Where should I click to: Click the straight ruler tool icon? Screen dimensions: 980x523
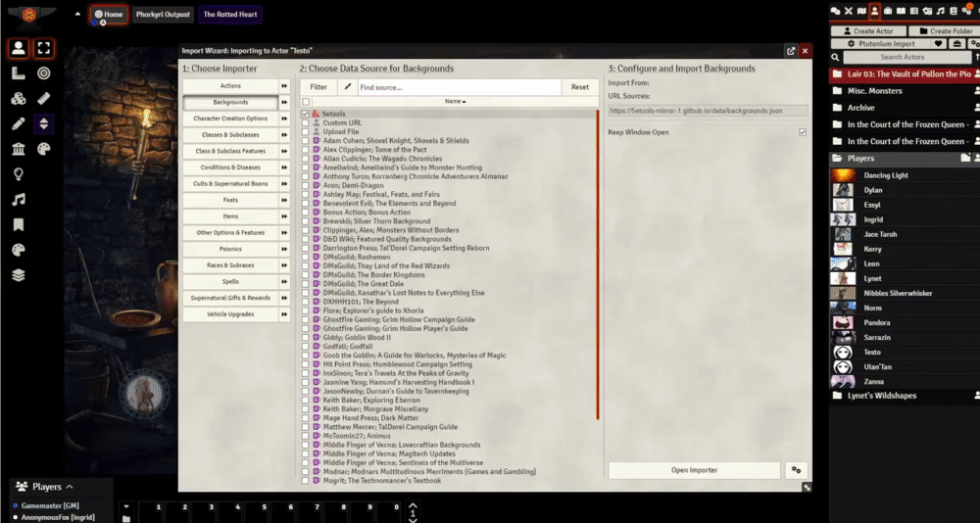tap(44, 99)
